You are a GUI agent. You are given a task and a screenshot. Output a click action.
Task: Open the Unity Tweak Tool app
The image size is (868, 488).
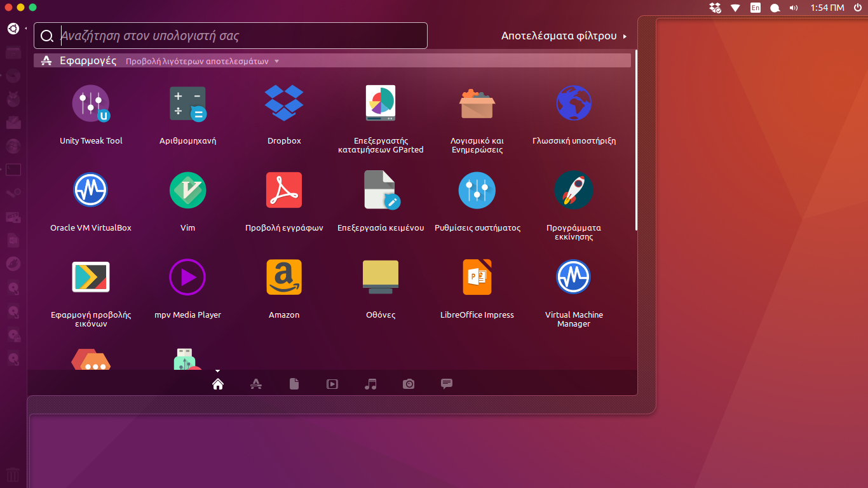tap(91, 104)
